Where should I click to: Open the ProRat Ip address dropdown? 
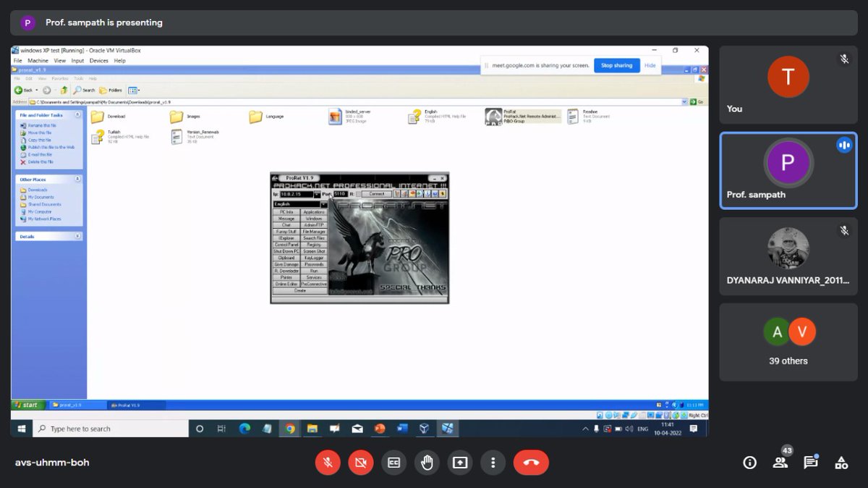(x=317, y=194)
